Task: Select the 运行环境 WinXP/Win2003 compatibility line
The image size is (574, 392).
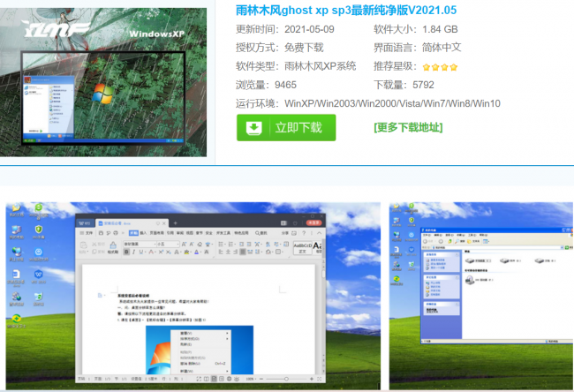Action: click(x=368, y=103)
